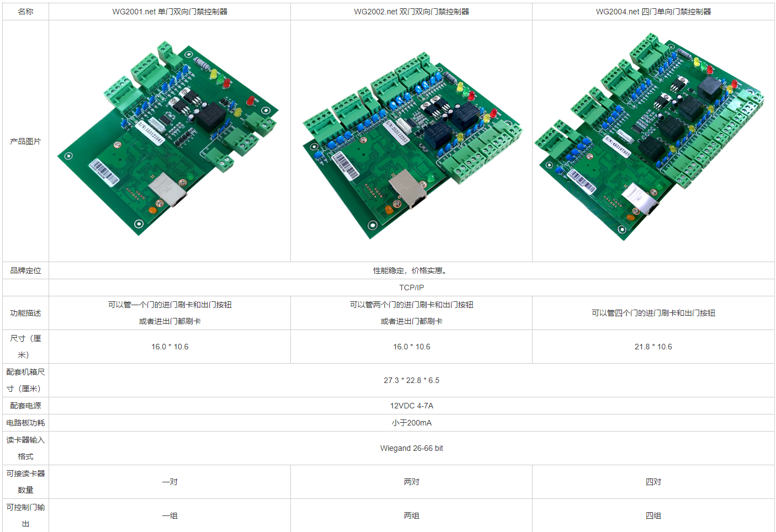Click the 功能描述 row label
Screen dimensions: 776x532
25,313
